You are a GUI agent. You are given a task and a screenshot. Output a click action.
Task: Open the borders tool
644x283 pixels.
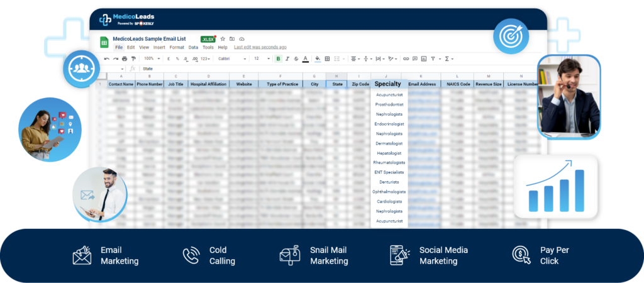pos(327,58)
